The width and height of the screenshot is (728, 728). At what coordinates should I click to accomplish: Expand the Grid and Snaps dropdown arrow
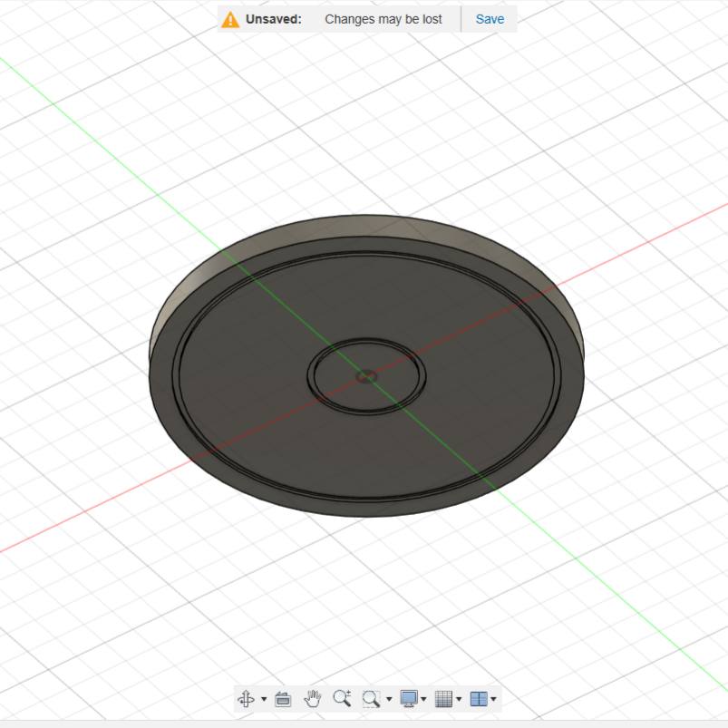pos(459,699)
